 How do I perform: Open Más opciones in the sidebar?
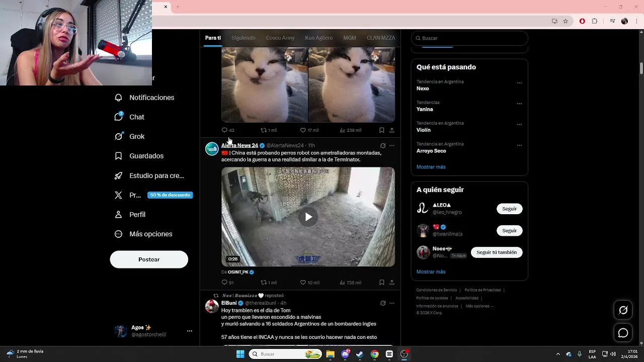[x=144, y=234]
